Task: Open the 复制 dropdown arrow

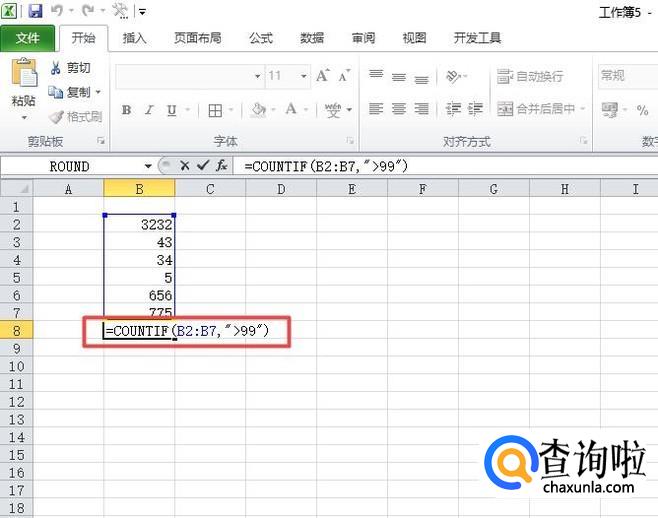Action: click(98, 92)
